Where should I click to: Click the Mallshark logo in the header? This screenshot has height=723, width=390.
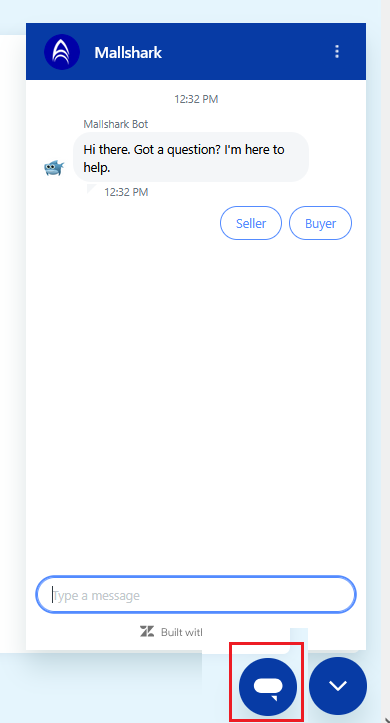pos(62,52)
